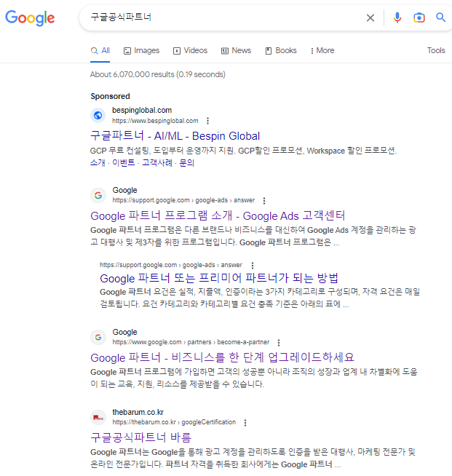Screen dimensions: 452x476
Task: Open the three-dot menu beside the become-a-partner URL
Action: 279,343
